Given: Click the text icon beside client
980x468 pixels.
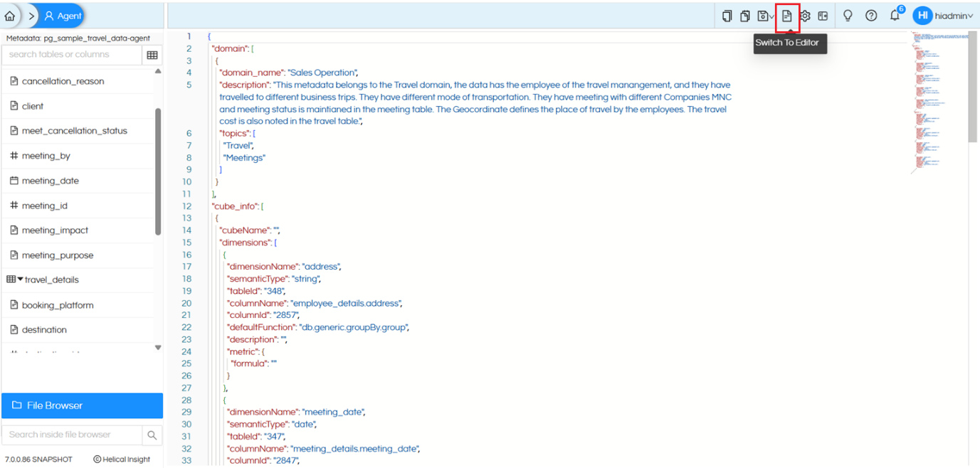Looking at the screenshot, I should point(14,106).
